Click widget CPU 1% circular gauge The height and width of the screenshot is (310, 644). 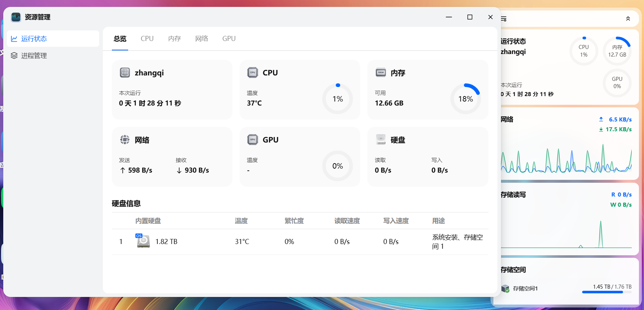[584, 51]
